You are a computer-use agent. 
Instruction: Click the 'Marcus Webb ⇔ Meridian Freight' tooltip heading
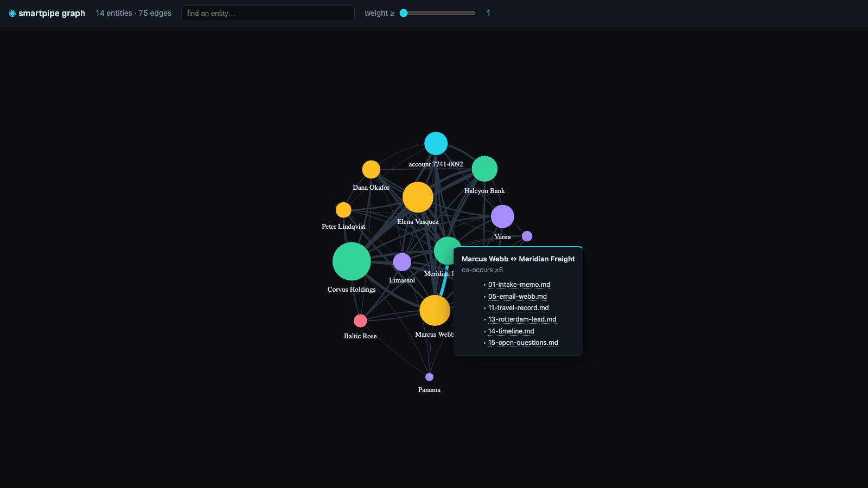coord(518,259)
